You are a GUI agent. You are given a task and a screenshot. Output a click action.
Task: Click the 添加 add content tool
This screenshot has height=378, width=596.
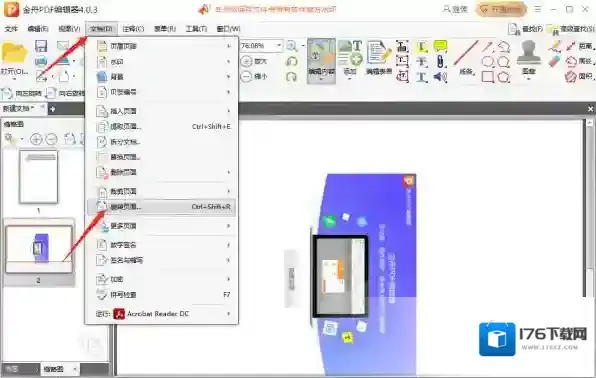[x=350, y=58]
